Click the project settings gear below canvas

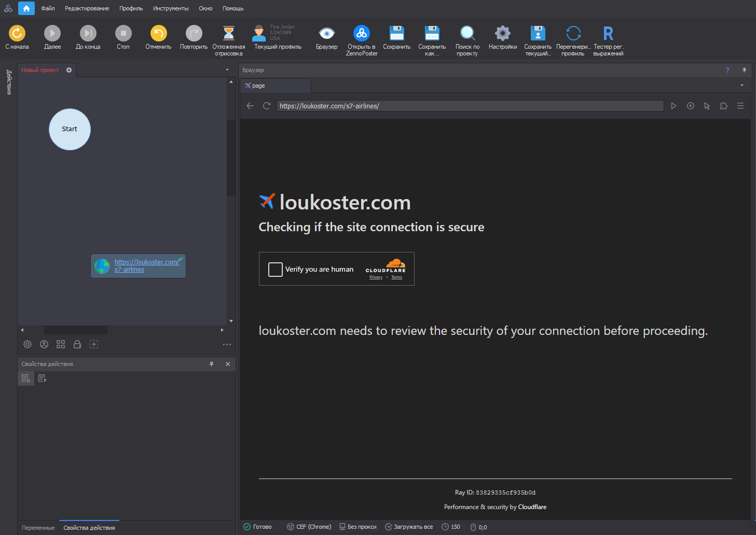coord(28,344)
